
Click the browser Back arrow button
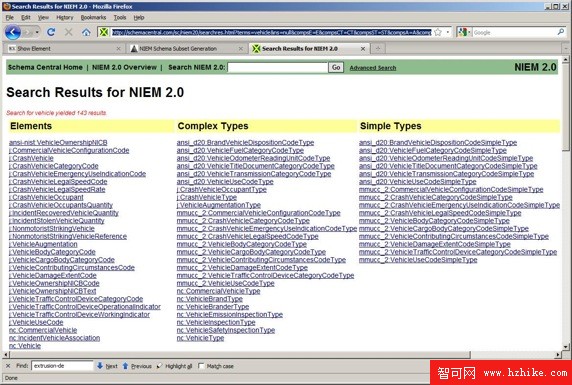tap(12, 32)
